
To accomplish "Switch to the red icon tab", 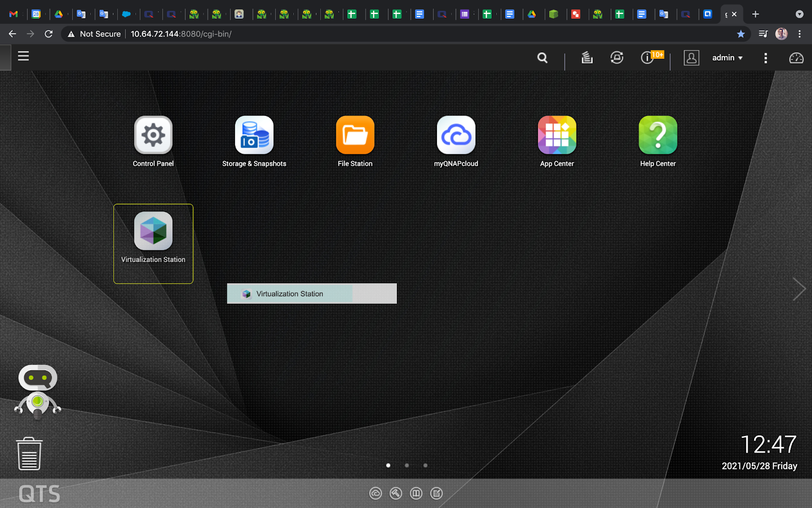I will [576, 14].
